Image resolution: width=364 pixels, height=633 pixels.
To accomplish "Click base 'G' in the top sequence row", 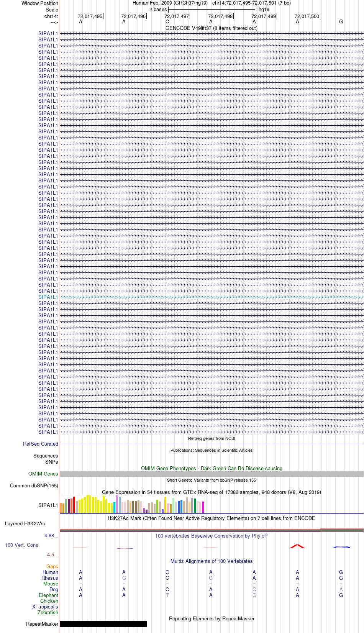I will tap(341, 22).
